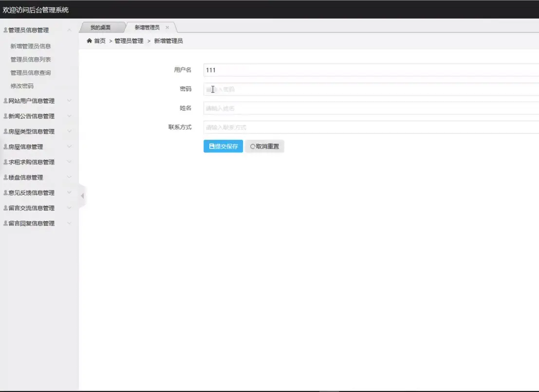Click the 用户名 field label
This screenshot has width=539, height=392.
point(183,70)
